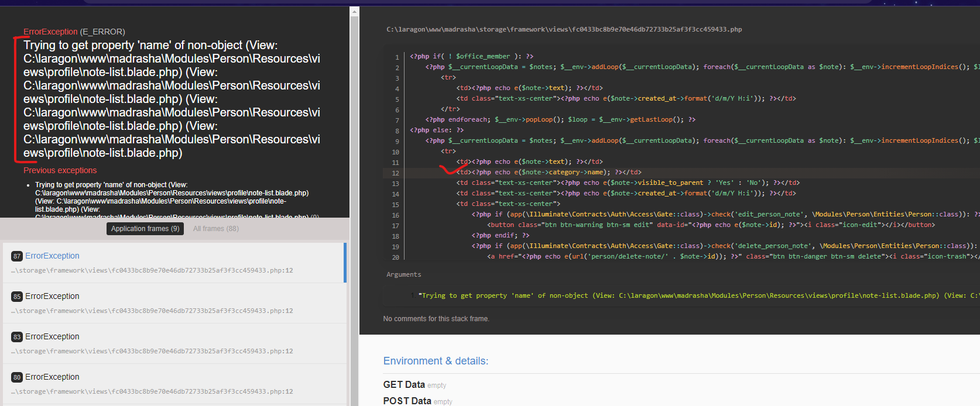980x406 pixels.
Task: Click code line 7 endforeach statement
Action: click(x=560, y=120)
